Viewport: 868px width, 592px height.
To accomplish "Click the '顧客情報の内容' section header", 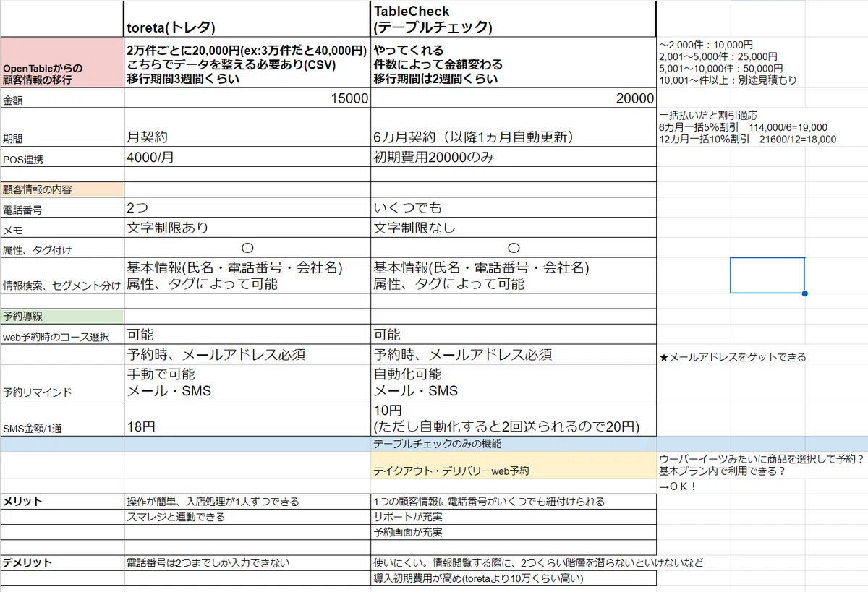I will click(x=62, y=189).
